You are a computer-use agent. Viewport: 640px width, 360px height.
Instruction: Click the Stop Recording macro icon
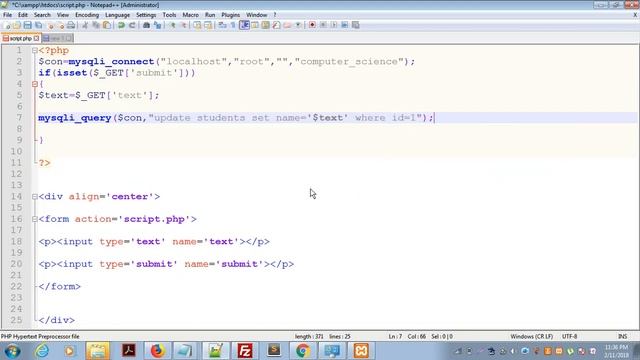pos(323,25)
